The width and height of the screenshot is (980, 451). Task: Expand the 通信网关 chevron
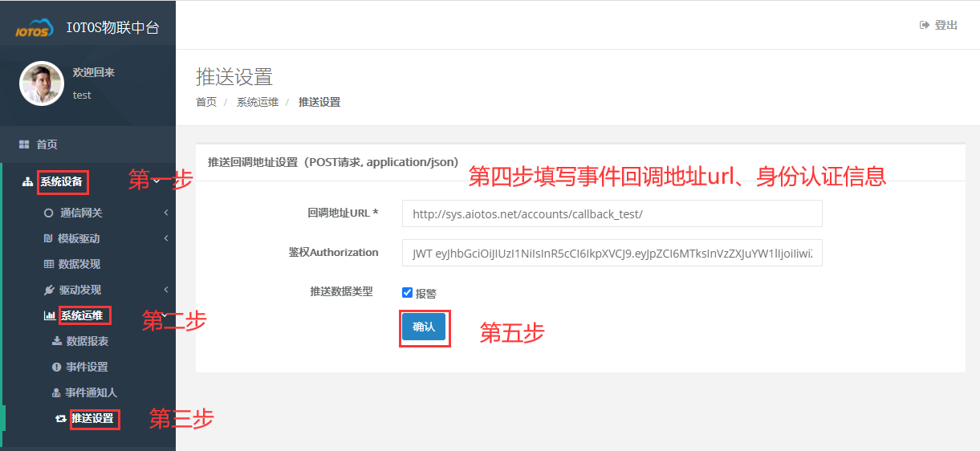pos(166,213)
